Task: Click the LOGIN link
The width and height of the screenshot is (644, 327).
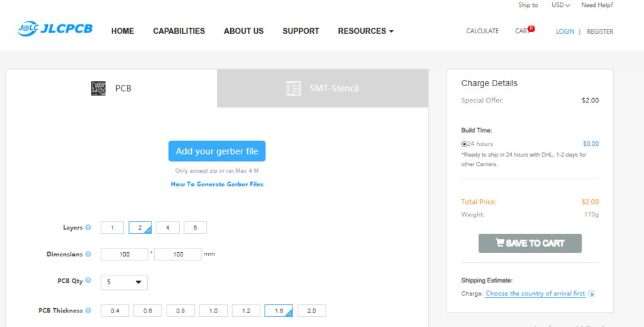Action: (565, 31)
